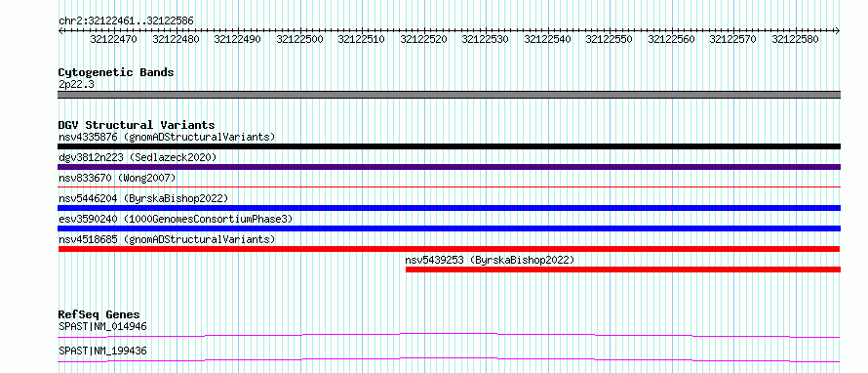Open variant nsv4518685 label
The image size is (868, 373).
[x=167, y=239]
